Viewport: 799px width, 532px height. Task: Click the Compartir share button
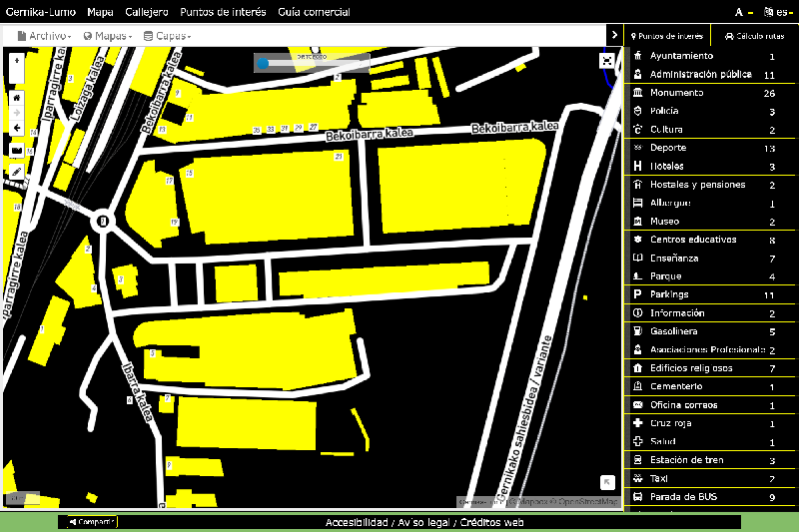88,521
